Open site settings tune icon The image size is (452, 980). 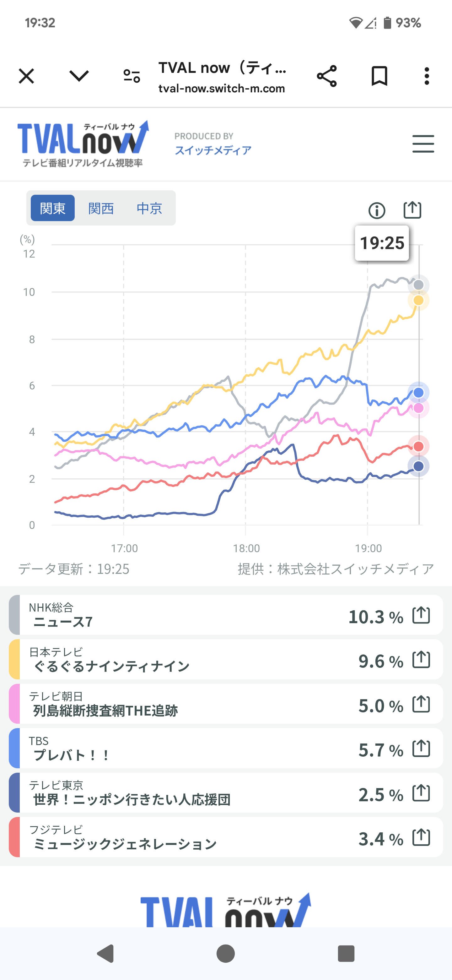tap(132, 76)
